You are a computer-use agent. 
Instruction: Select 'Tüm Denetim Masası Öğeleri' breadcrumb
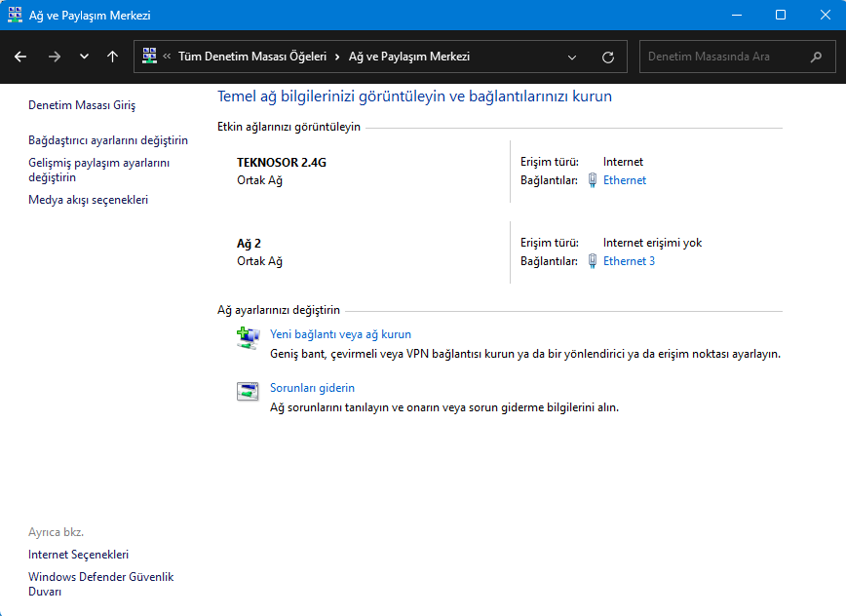tap(251, 57)
